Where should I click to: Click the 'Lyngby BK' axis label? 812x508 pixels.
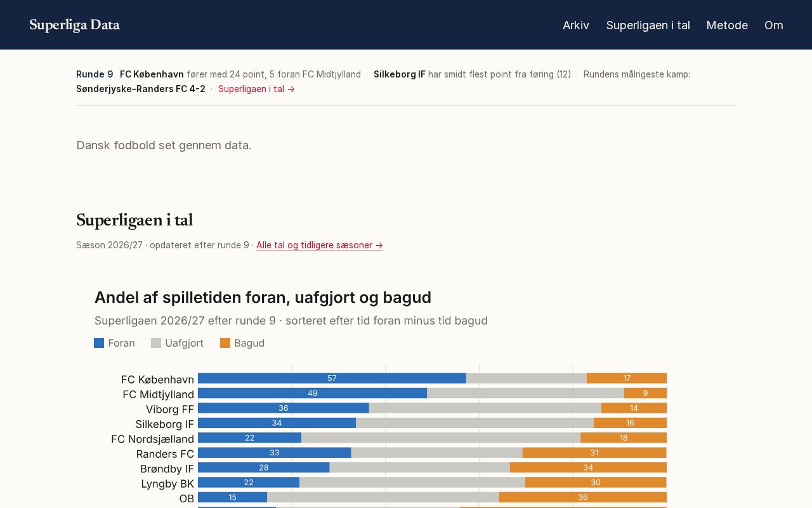coord(167,484)
